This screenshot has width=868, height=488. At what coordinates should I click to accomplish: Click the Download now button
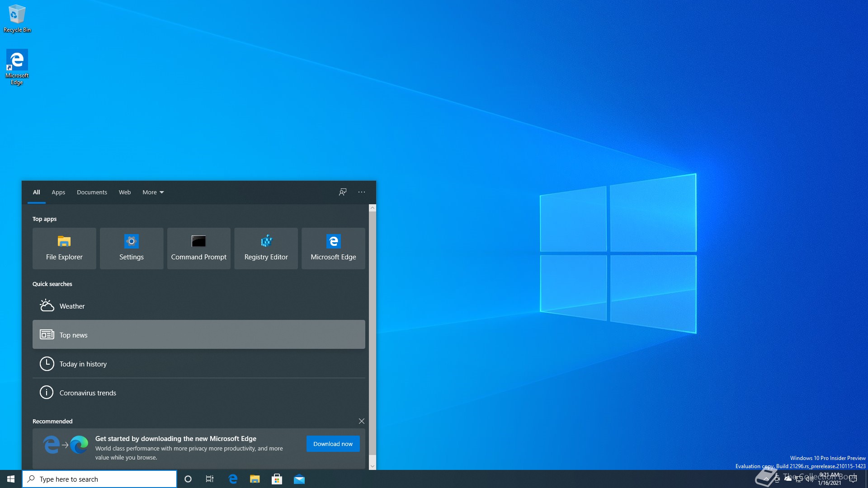click(333, 444)
